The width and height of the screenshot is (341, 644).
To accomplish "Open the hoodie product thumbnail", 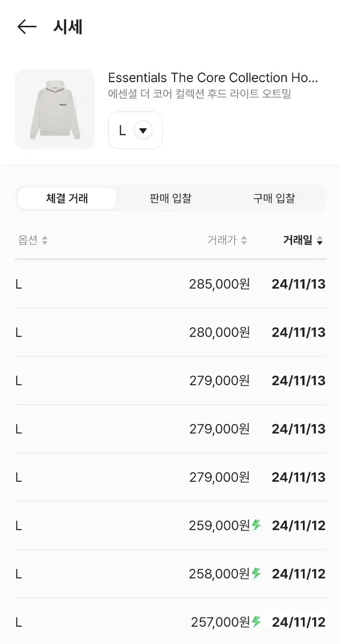I will [55, 109].
